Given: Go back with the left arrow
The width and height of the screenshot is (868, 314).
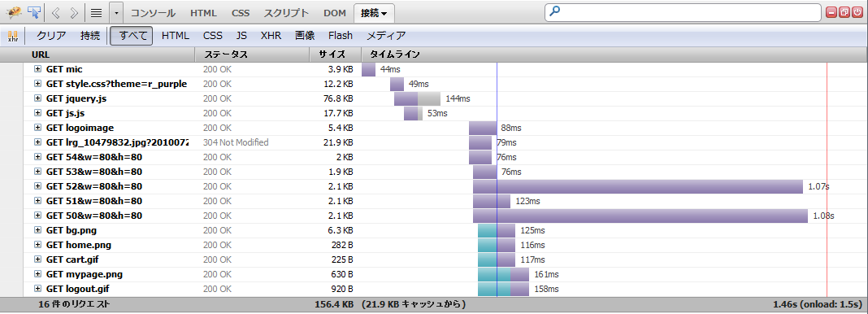Looking at the screenshot, I should click(56, 12).
